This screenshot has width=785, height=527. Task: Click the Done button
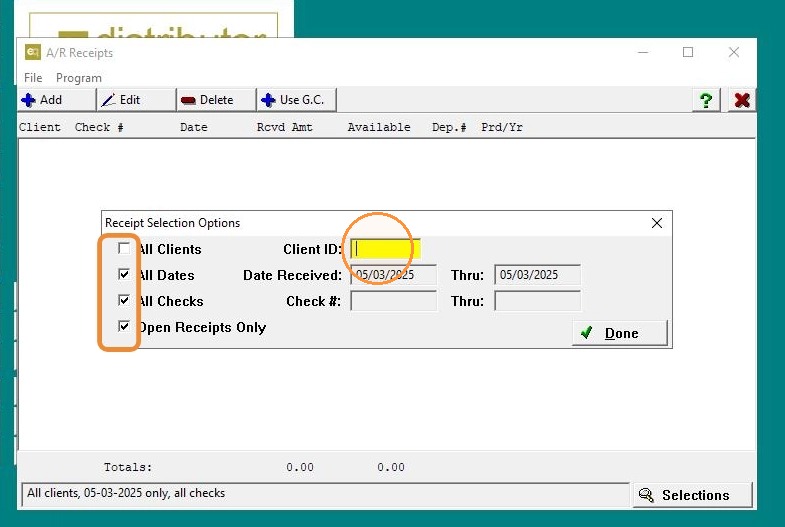[x=620, y=333]
